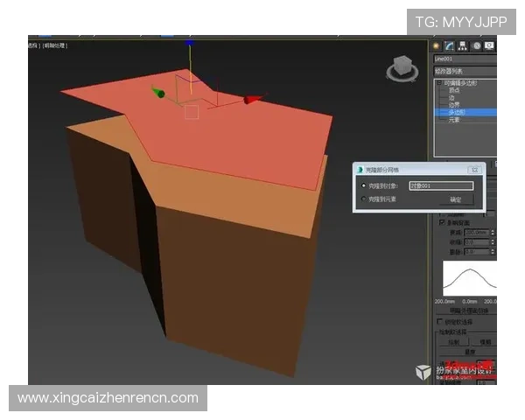The width and height of the screenshot is (525, 420).
Task: Click the green Y-axis gizmo arrow
Action: point(157,92)
